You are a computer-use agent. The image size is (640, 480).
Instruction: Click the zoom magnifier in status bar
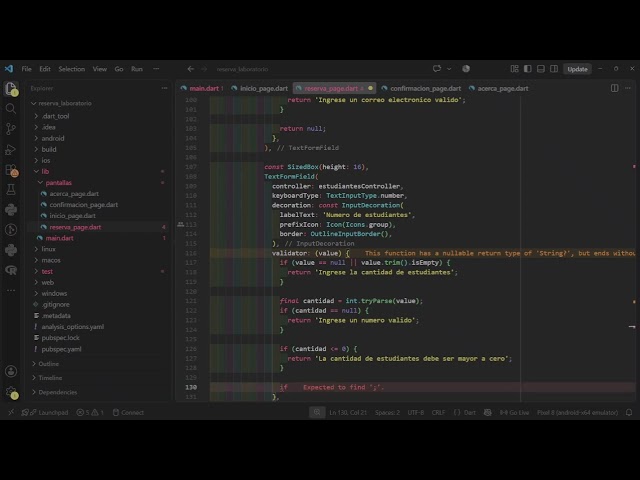pos(317,412)
